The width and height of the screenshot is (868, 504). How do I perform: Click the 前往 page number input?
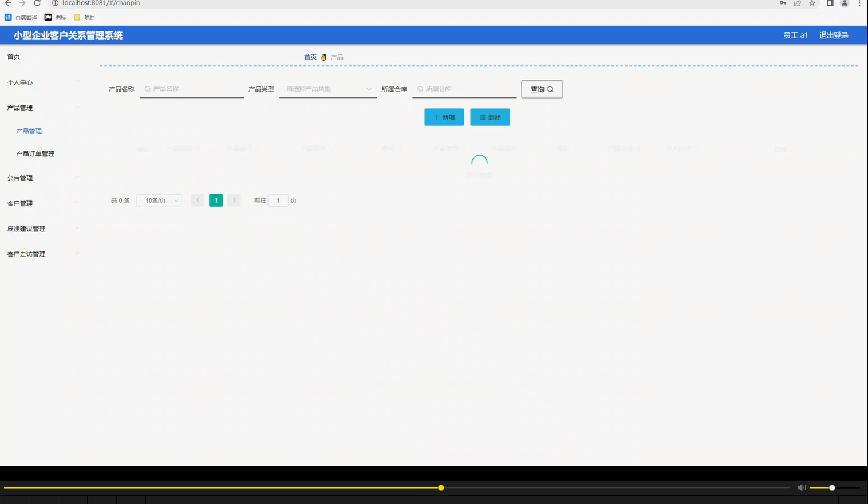click(x=278, y=200)
